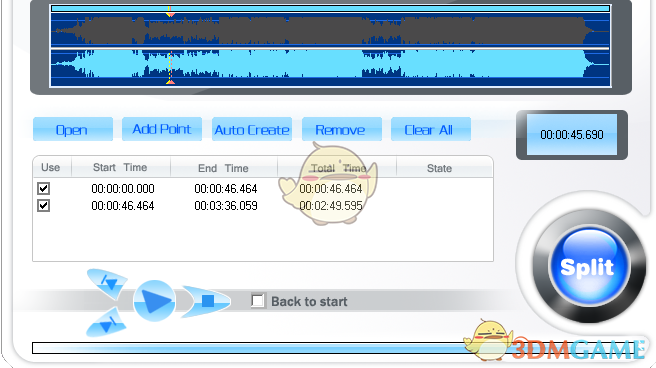Click the upper channel waveform

tap(330, 30)
